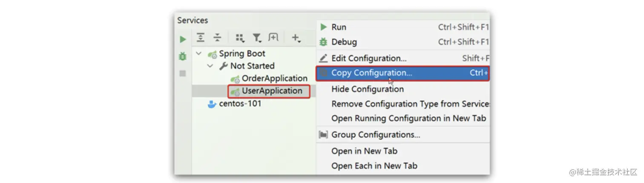
Task: Open the Add Service plus dropdown
Action: click(296, 38)
